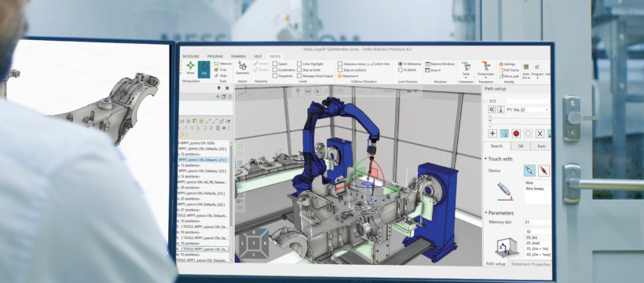Open the Calibration Tools icon
Screen dimensions: 644x283
click(x=466, y=69)
